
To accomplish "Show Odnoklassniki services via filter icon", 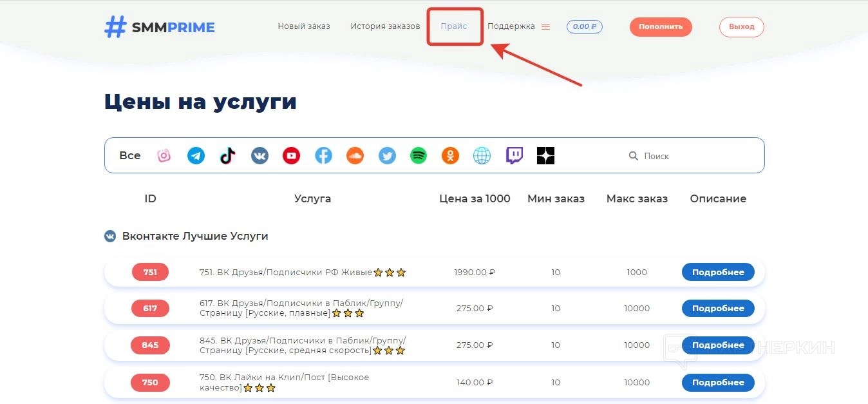I will pos(450,156).
